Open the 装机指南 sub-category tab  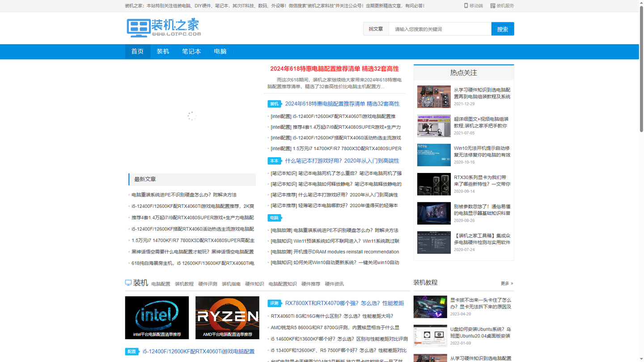tap(231, 284)
